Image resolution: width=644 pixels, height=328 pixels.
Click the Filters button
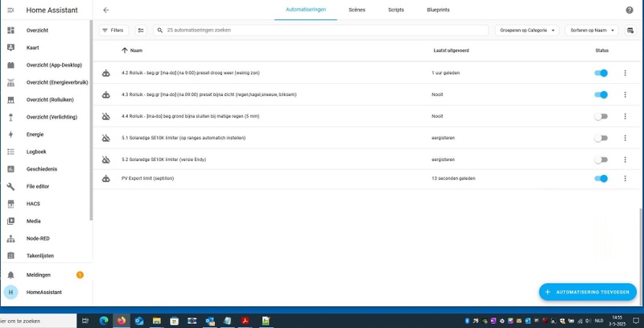114,31
